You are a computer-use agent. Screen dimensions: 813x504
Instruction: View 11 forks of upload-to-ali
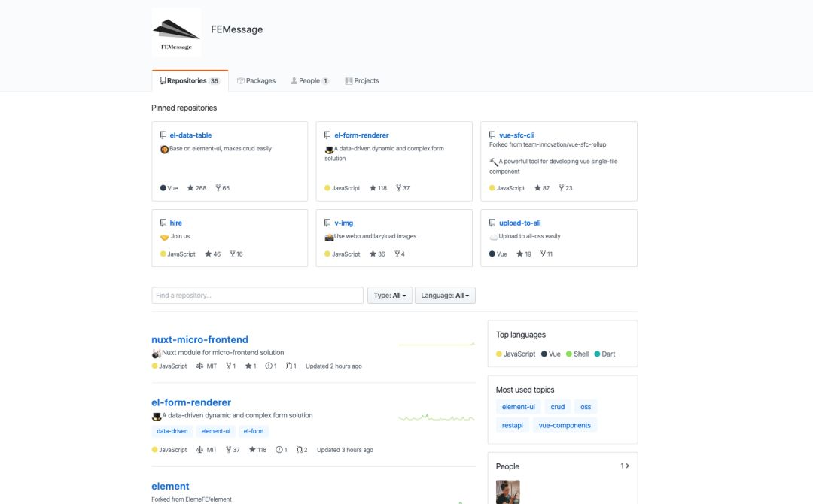coord(547,254)
